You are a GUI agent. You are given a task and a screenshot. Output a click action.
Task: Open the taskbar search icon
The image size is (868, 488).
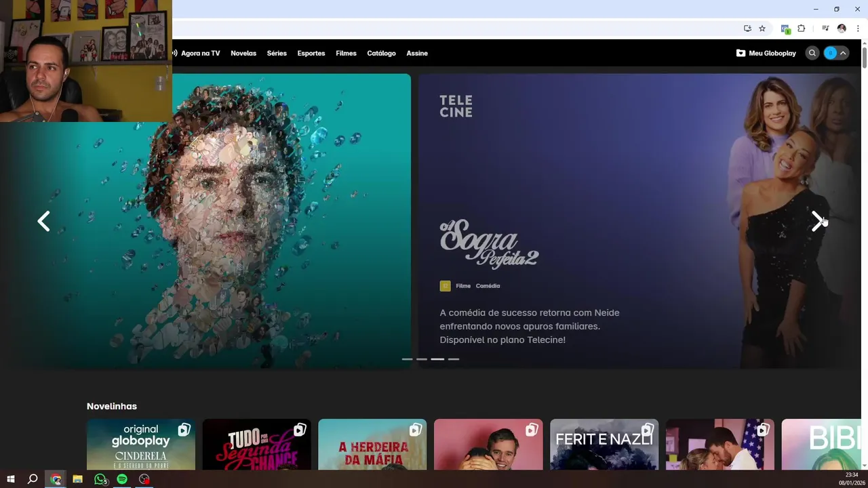32,479
